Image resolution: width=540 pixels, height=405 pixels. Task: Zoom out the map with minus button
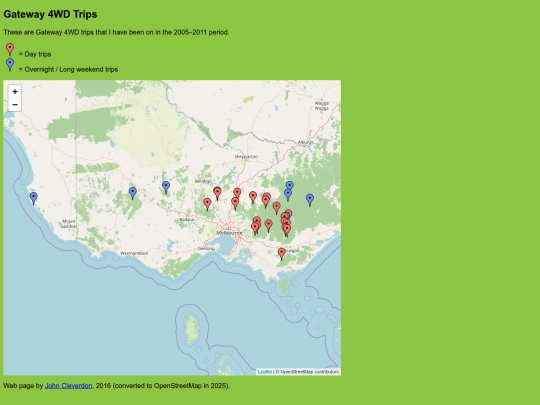[x=15, y=105]
